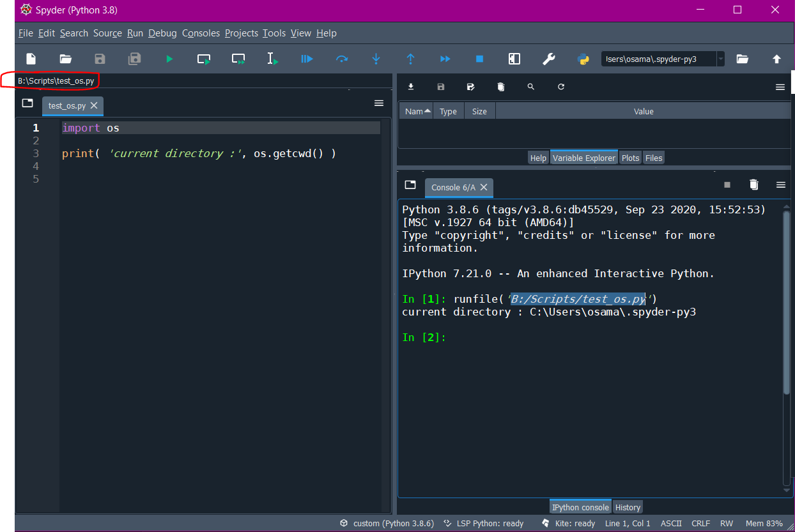Select the IPython console tab
The width and height of the screenshot is (795, 532).
coord(580,507)
